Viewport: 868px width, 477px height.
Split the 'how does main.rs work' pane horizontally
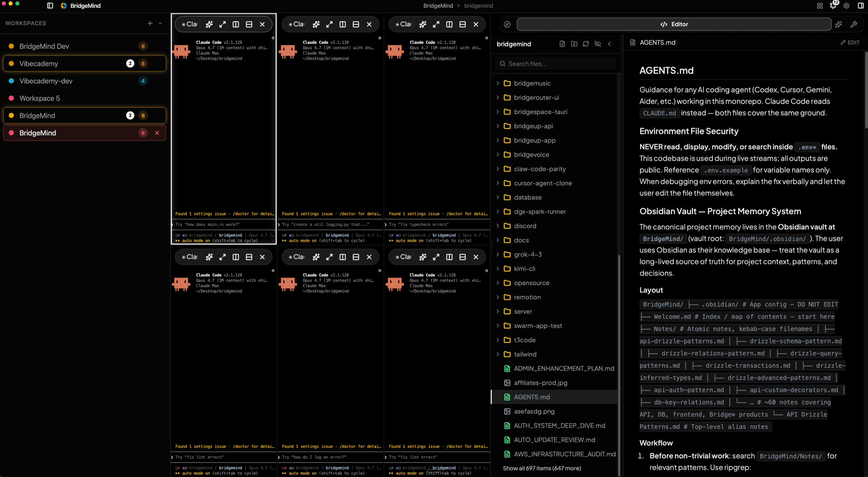(x=249, y=24)
